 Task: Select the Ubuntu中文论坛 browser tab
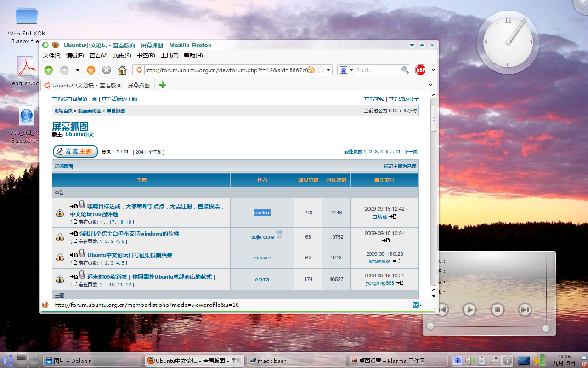(98, 85)
